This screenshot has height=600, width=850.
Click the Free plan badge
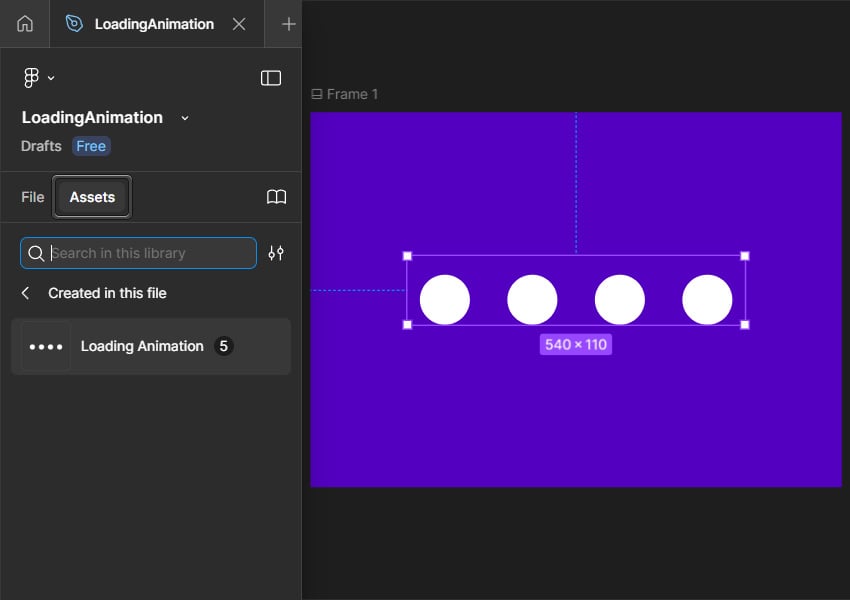[x=91, y=146]
